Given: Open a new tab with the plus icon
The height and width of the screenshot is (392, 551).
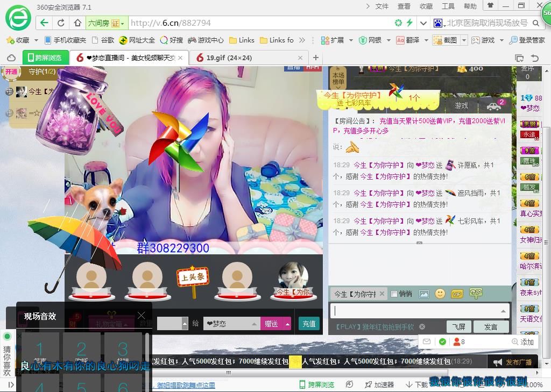Looking at the screenshot, I should tap(316, 58).
